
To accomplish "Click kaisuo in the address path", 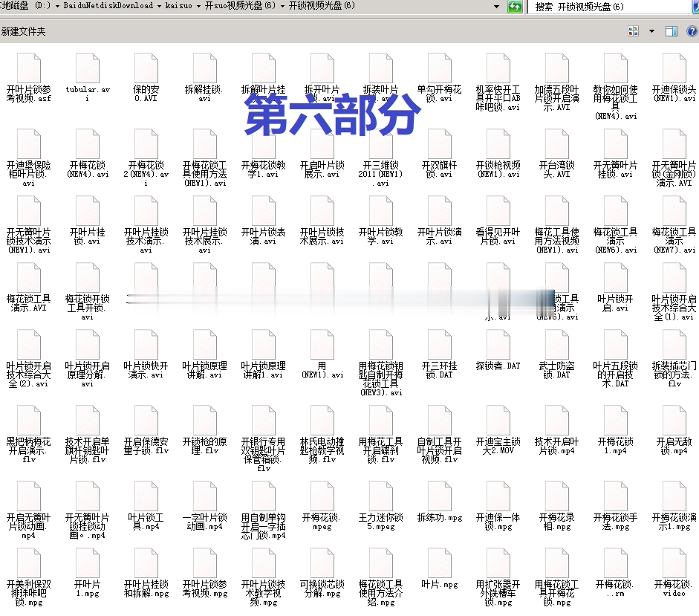I will 179,6.
